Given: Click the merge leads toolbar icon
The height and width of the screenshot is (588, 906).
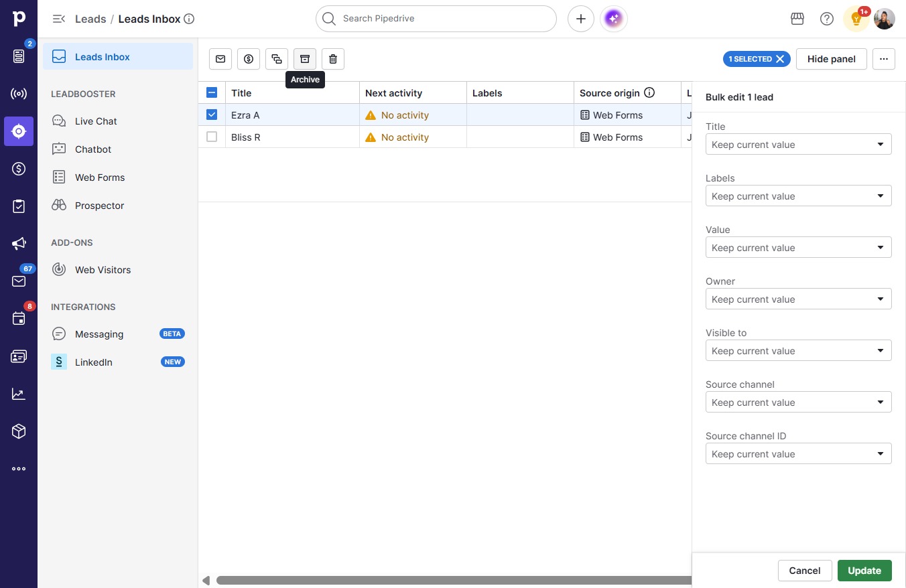Looking at the screenshot, I should click(x=277, y=59).
